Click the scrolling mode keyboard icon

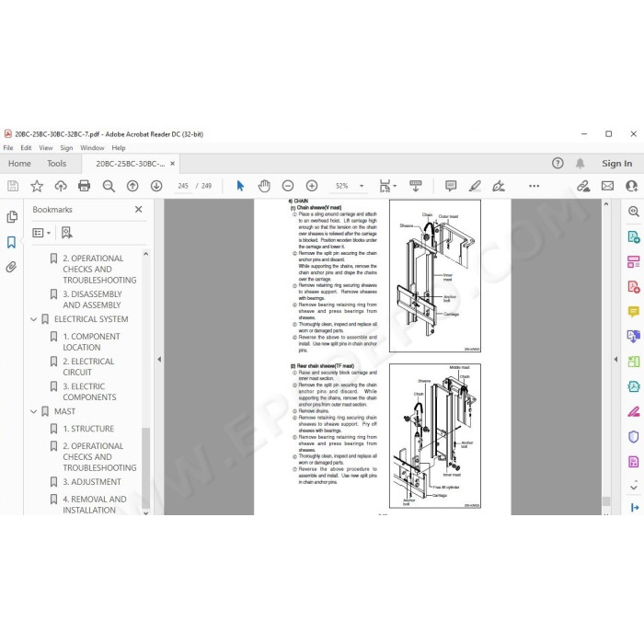[x=416, y=186]
